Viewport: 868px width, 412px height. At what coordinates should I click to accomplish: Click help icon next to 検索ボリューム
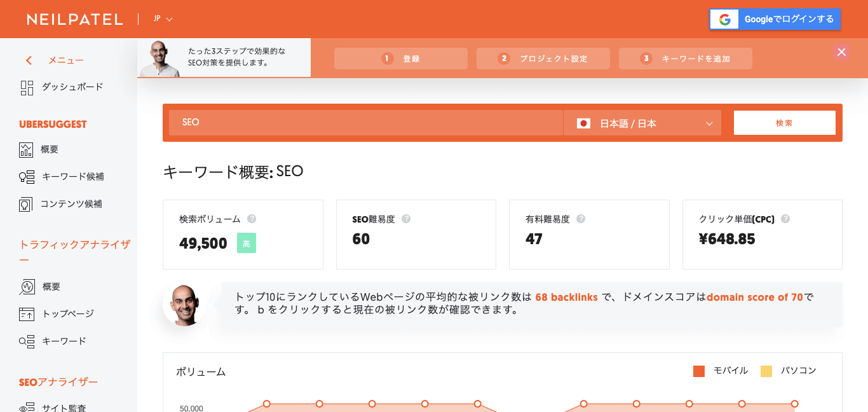(252, 219)
